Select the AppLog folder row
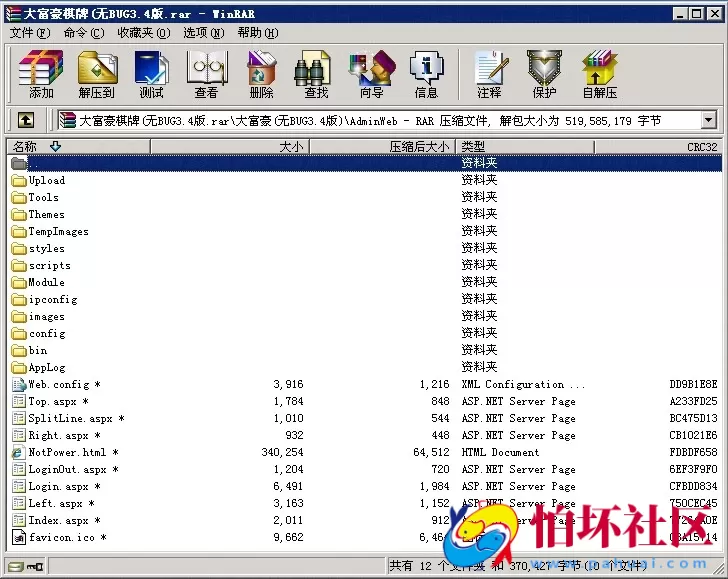 tap(365, 368)
